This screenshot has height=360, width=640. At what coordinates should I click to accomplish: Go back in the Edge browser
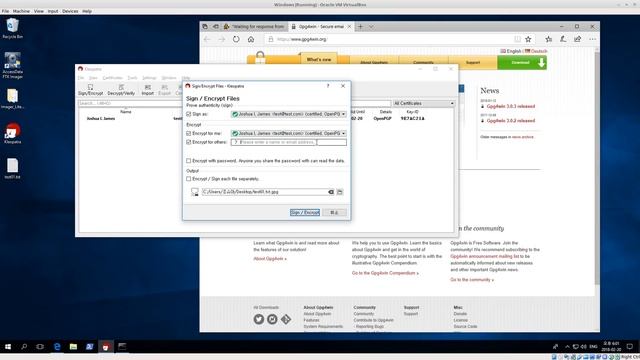207,39
